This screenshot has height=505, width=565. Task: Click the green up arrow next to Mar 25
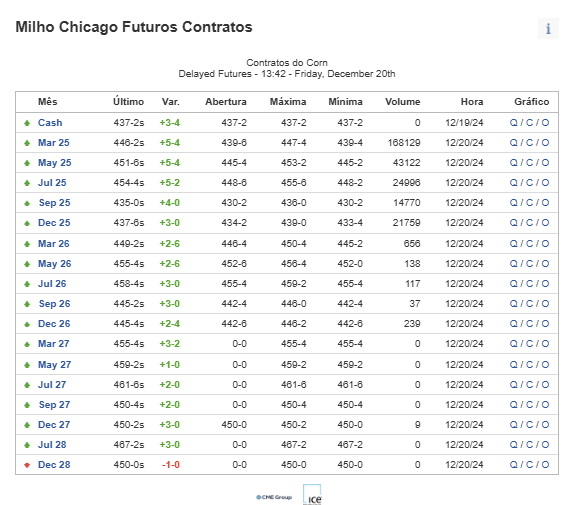coord(27,143)
